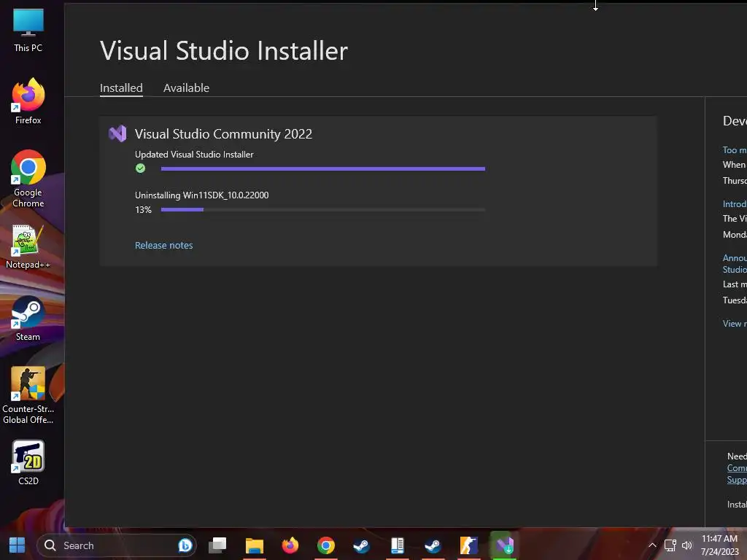
Task: Open File Explorer from the taskbar
Action: (255, 545)
